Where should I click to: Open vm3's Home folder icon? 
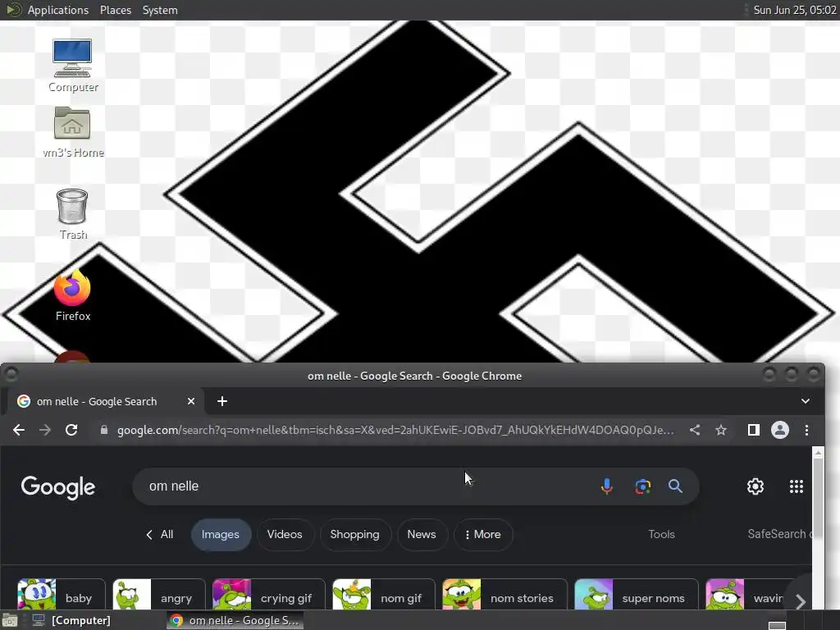coord(72,131)
